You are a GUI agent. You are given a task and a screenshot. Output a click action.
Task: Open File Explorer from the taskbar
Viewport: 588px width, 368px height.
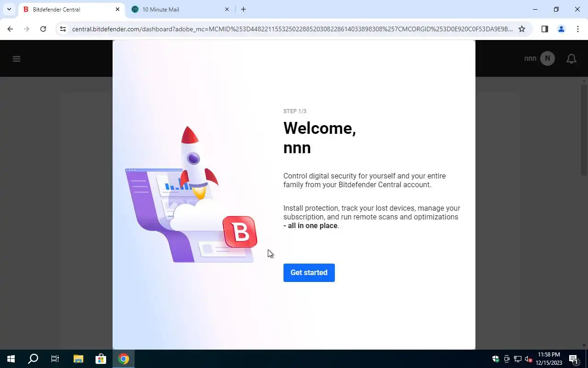click(78, 359)
